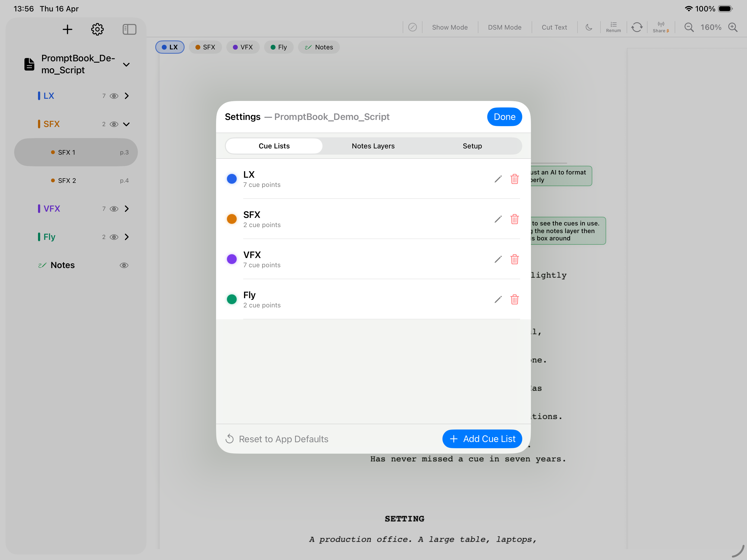
Task: Click Done to close Settings
Action: [504, 117]
